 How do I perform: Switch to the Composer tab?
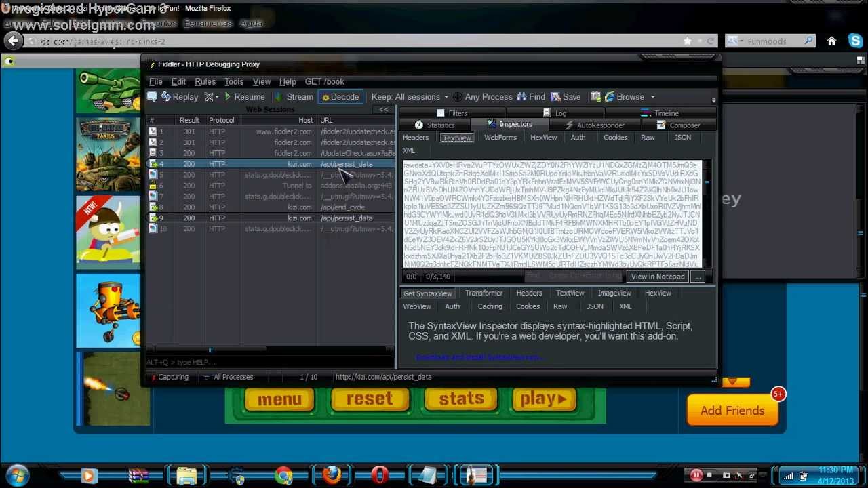tap(679, 125)
